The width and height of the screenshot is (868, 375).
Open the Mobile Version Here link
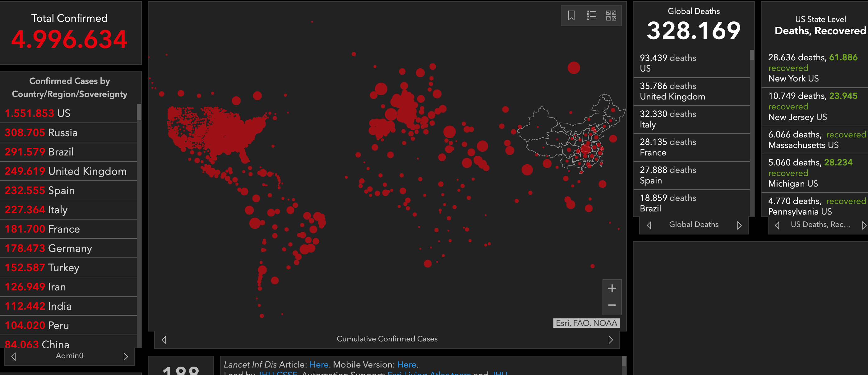[406, 364]
